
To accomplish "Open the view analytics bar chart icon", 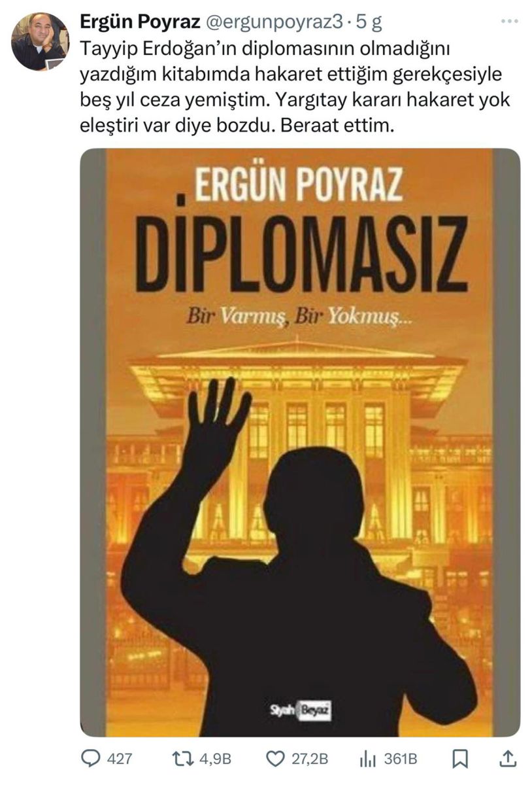I will pos(369,759).
